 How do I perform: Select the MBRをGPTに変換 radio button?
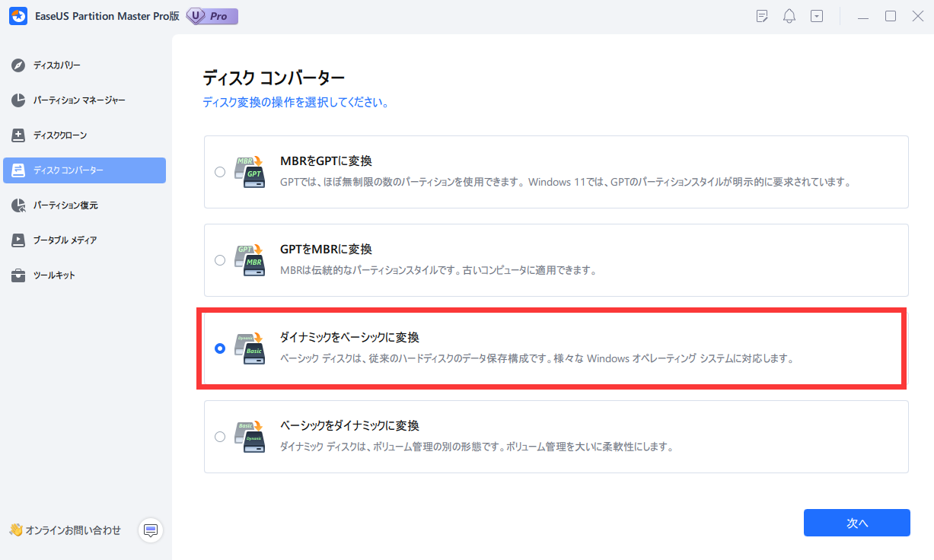click(x=220, y=172)
